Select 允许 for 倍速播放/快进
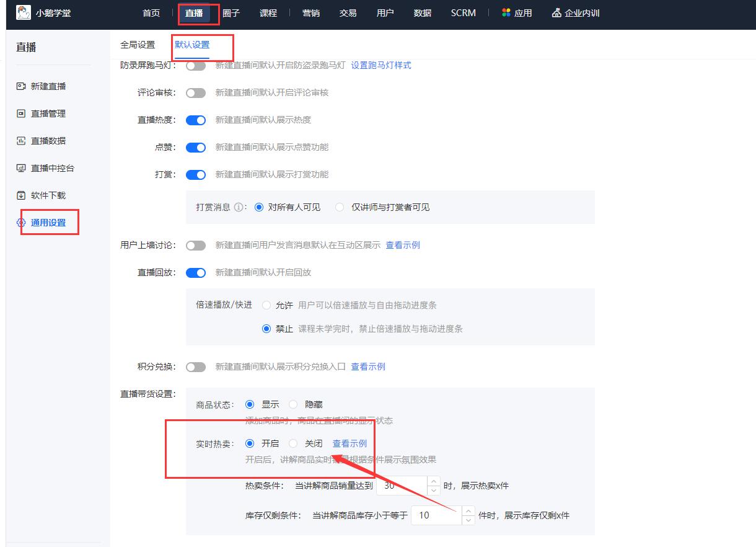This screenshot has width=756, height=547. click(x=267, y=305)
